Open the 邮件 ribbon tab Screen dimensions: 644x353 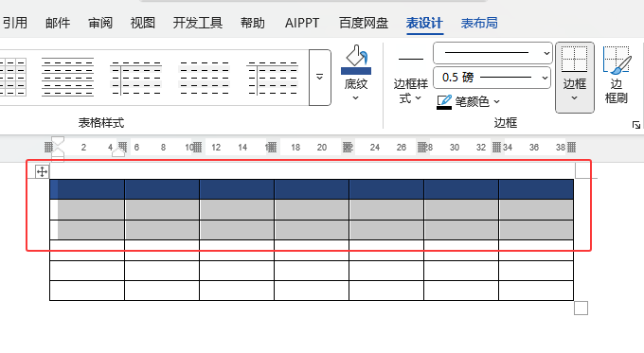58,23
